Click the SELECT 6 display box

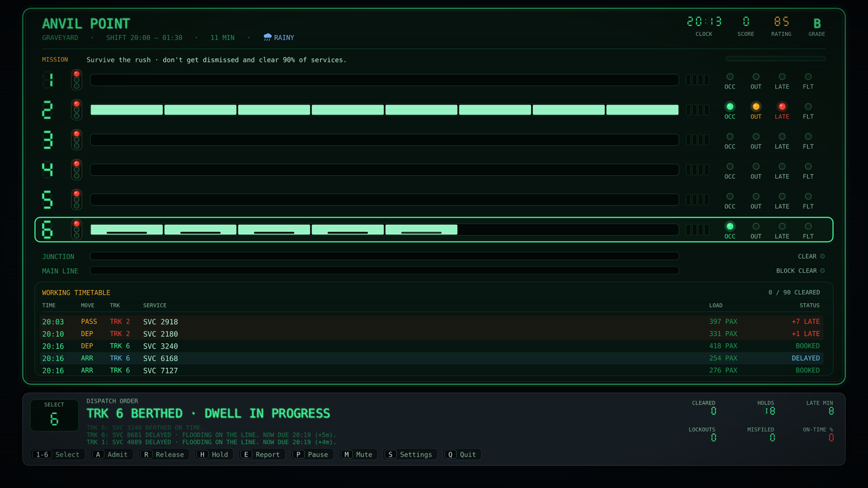pos(54,415)
